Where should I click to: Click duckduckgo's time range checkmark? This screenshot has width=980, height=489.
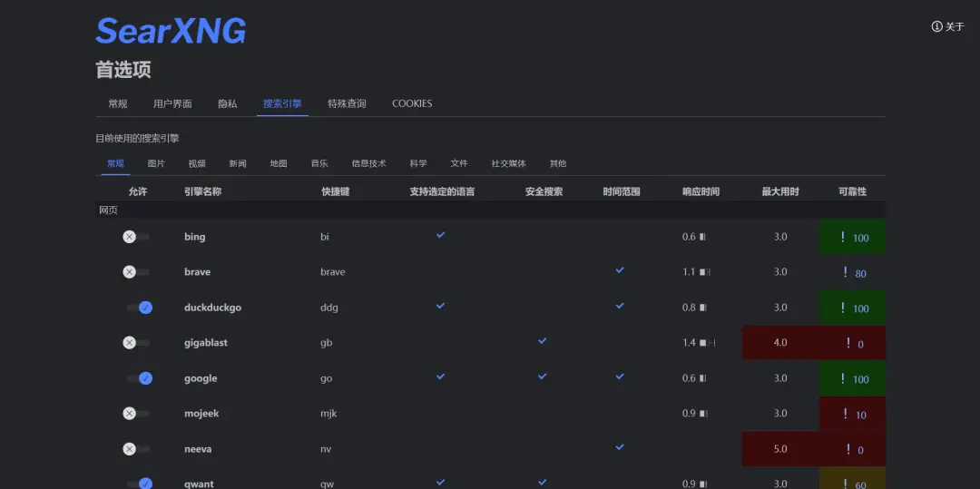pos(620,306)
